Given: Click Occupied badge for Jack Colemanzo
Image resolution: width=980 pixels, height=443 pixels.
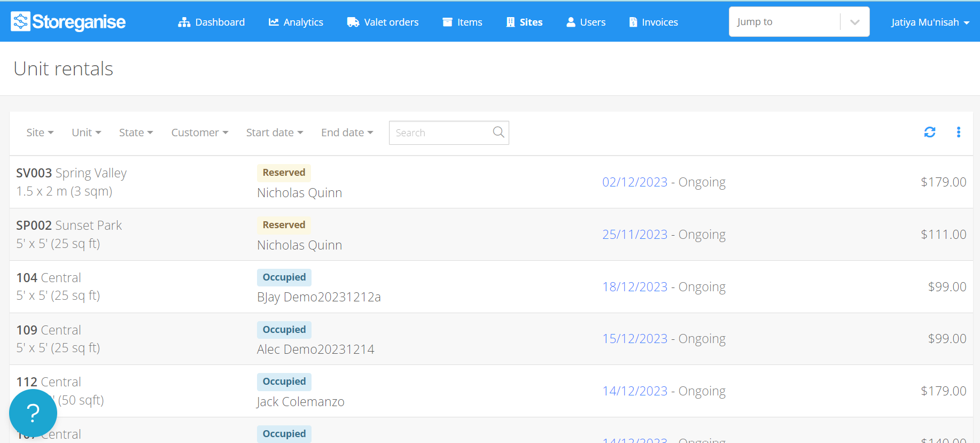Looking at the screenshot, I should tap(284, 382).
